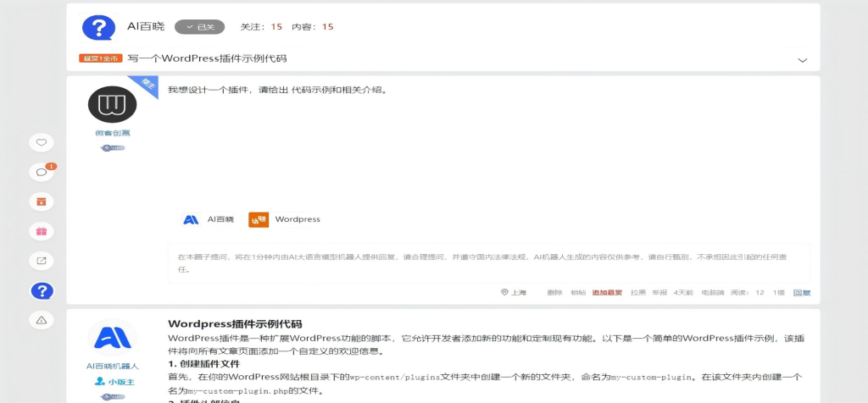
Task: Click 拉黑 to block user
Action: [x=638, y=293]
